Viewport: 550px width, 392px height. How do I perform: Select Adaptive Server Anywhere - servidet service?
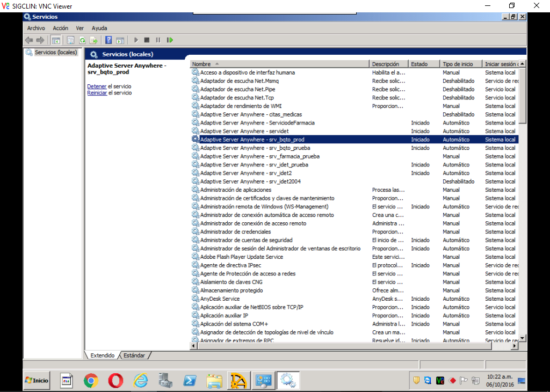(x=354, y=132)
